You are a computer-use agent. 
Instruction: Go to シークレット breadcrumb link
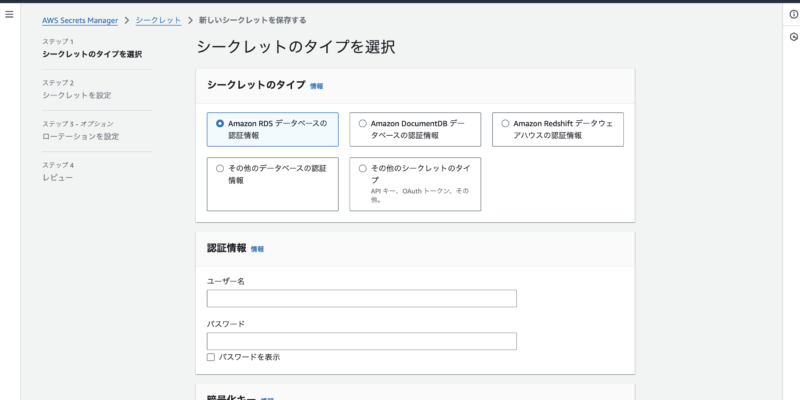tap(158, 20)
